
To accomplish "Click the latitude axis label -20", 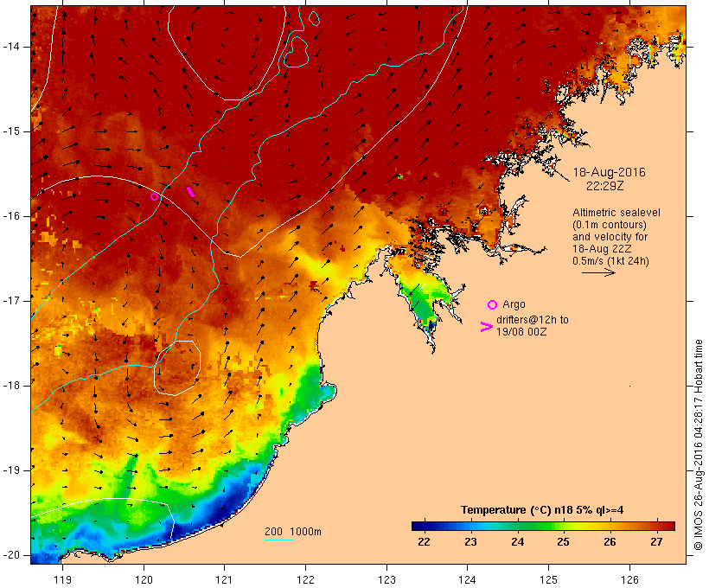I will coord(11,555).
